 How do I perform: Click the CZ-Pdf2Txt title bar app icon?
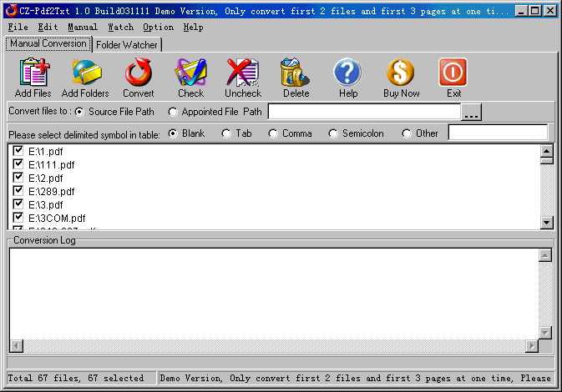pos(11,11)
